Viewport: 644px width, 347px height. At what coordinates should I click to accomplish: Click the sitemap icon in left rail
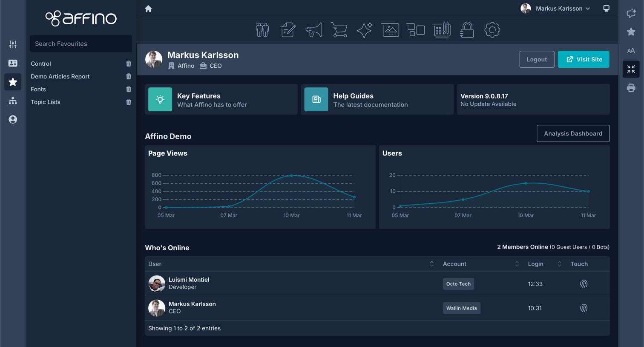pos(13,101)
